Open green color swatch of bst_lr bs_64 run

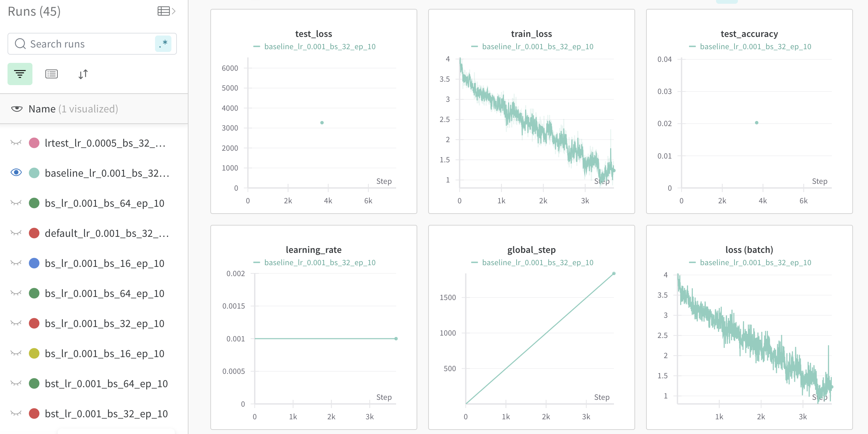tap(34, 383)
